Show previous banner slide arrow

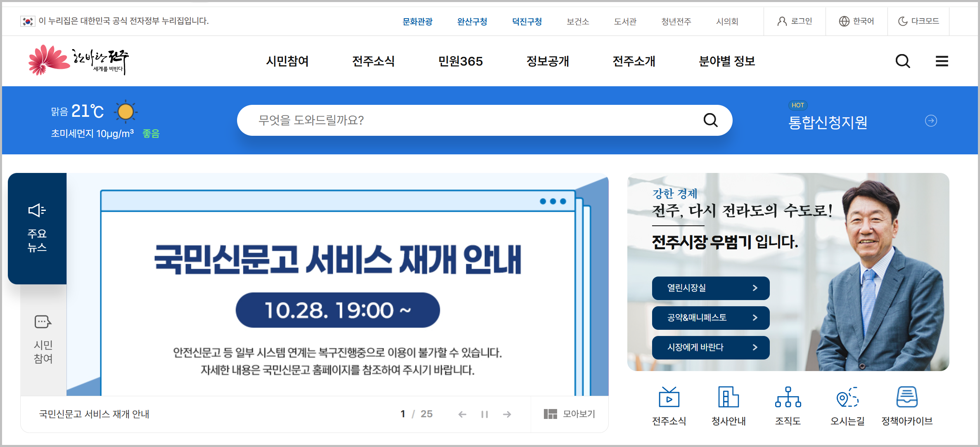point(462,414)
